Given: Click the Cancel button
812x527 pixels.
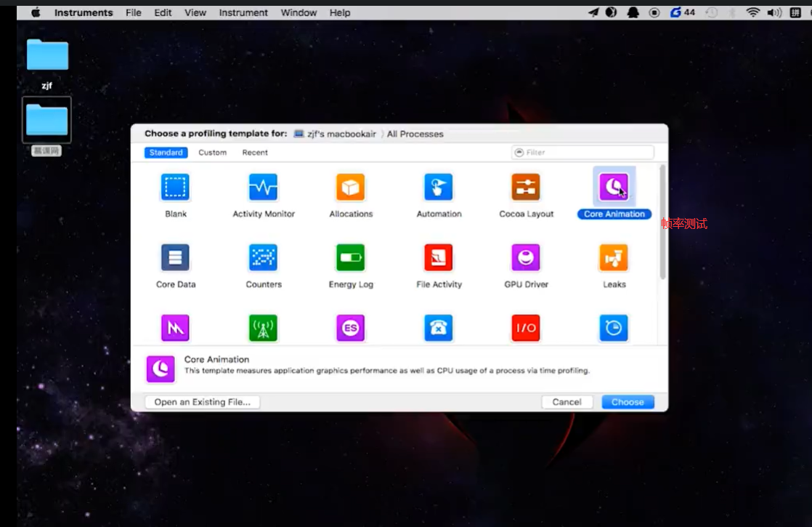Looking at the screenshot, I should 567,402.
